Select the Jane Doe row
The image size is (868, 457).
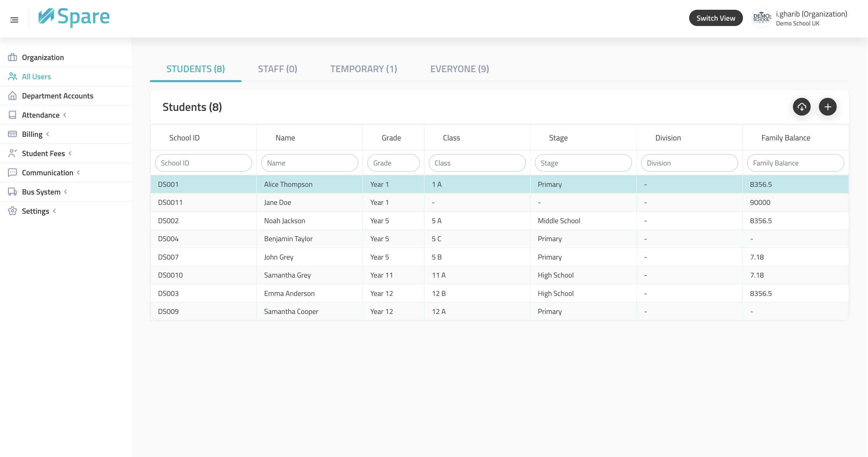pyautogui.click(x=499, y=202)
